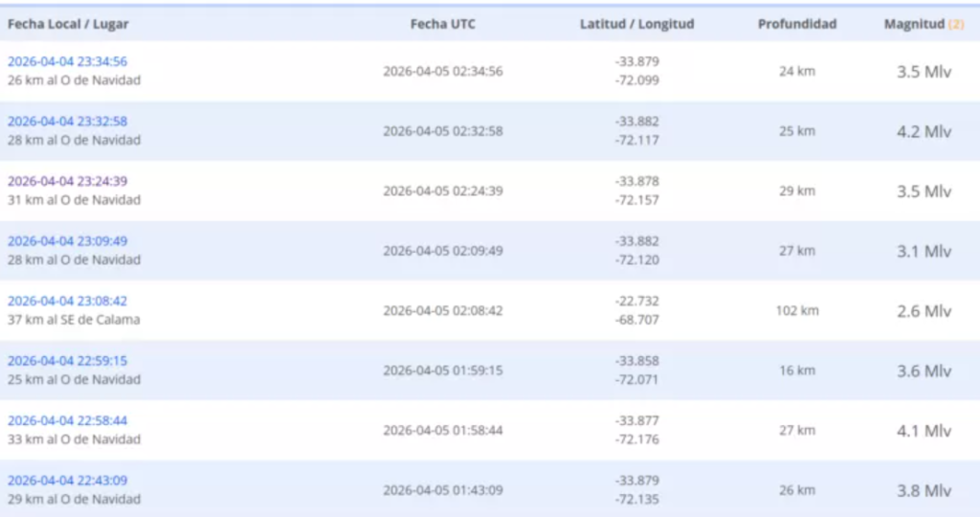Click the Profundidad column header
The width and height of the screenshot is (980, 517).
click(797, 24)
